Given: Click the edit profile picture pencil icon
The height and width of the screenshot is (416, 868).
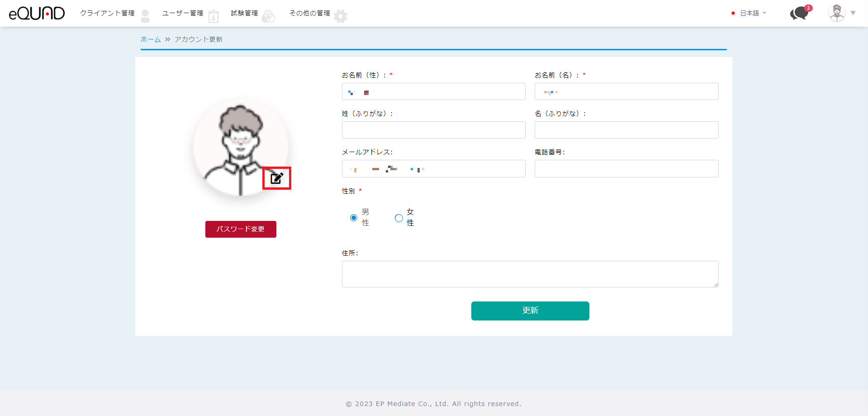Looking at the screenshot, I should coord(277,178).
